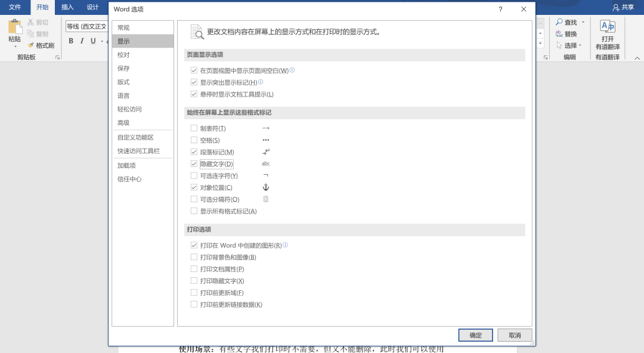
Task: Click the dialog's question mark help icon
Action: [500, 10]
